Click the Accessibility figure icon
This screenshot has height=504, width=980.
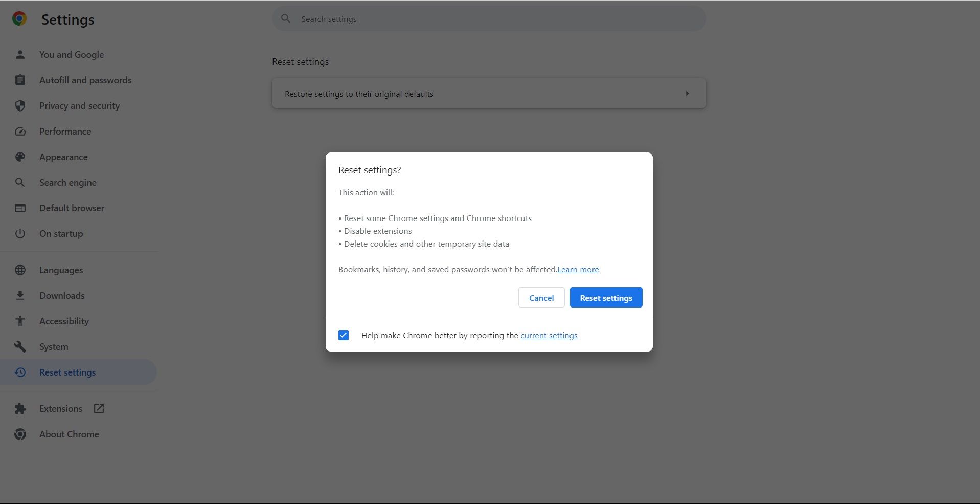[20, 321]
